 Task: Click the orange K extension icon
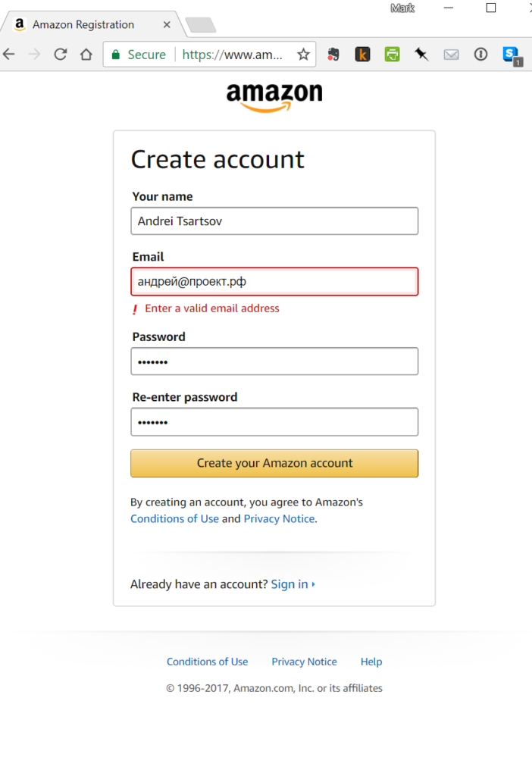pos(362,55)
